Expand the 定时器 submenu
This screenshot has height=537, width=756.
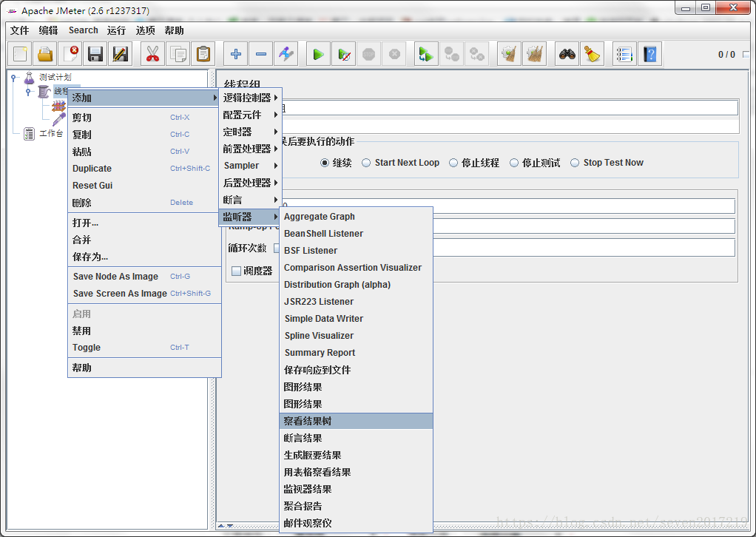tap(250, 132)
